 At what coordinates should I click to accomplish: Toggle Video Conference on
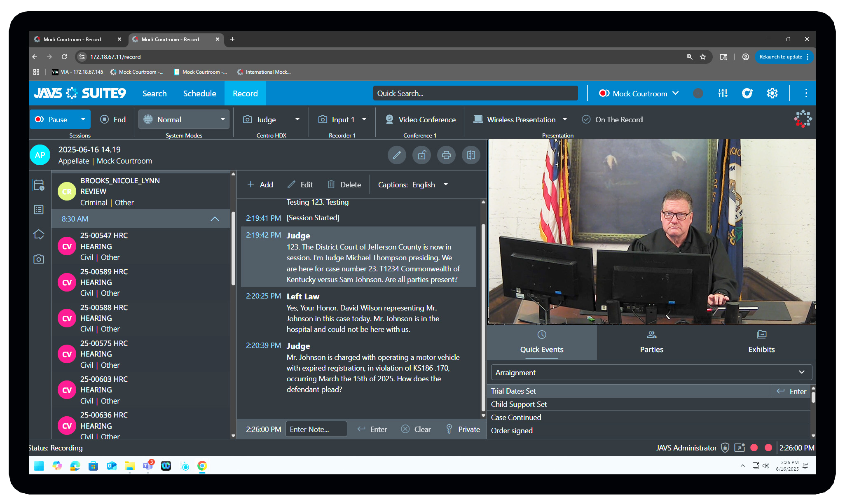pyautogui.click(x=420, y=120)
